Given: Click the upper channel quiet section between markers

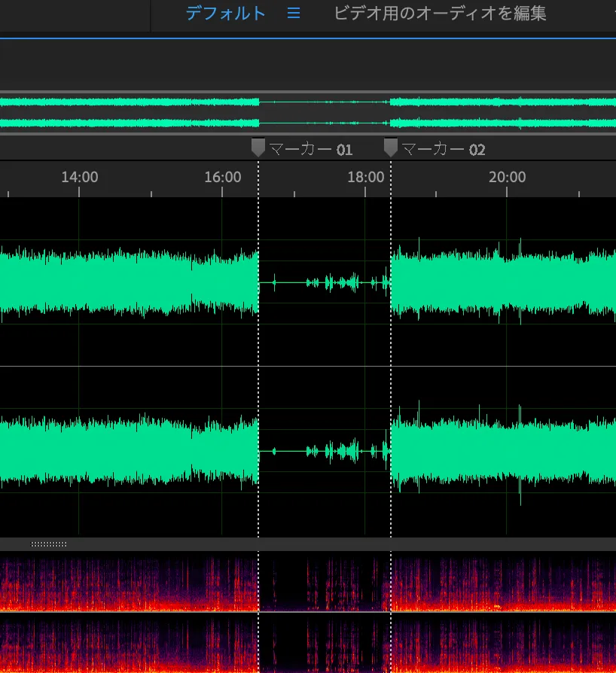Looking at the screenshot, I should 324,282.
